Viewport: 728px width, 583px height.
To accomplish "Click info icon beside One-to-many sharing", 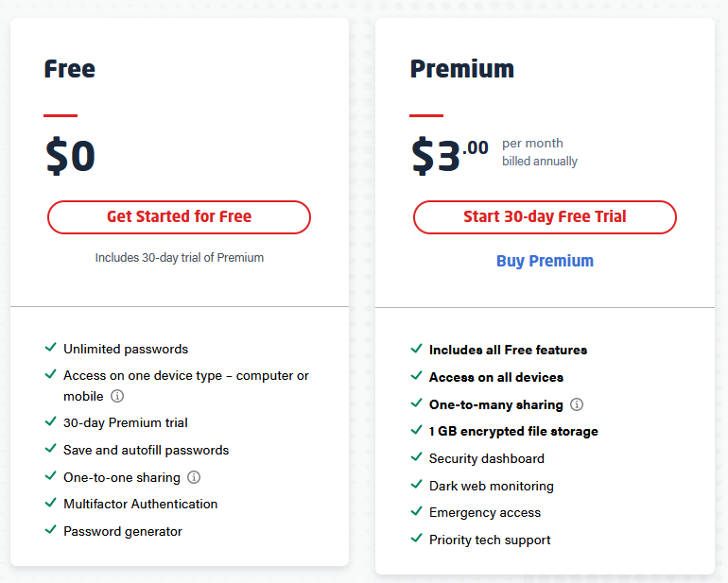I will click(577, 404).
